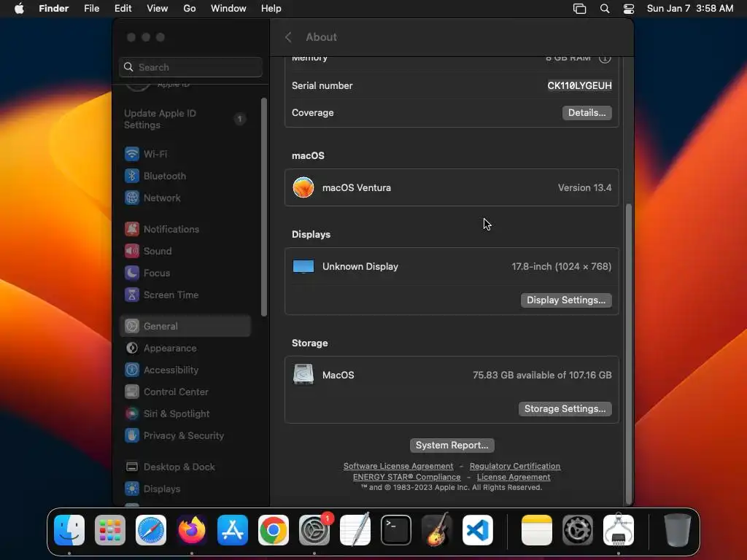Open ENERGY STAR Compliance link
747x560 pixels.
click(407, 477)
